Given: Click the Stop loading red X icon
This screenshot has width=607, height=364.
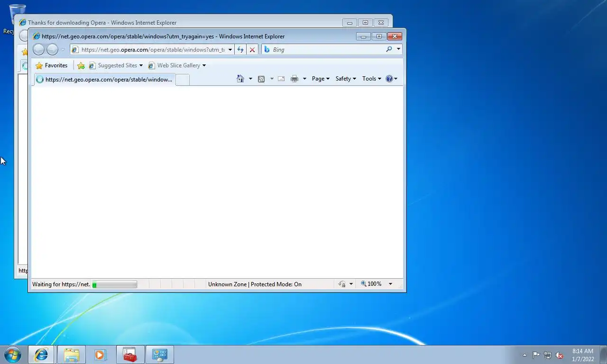Looking at the screenshot, I should pyautogui.click(x=252, y=50).
